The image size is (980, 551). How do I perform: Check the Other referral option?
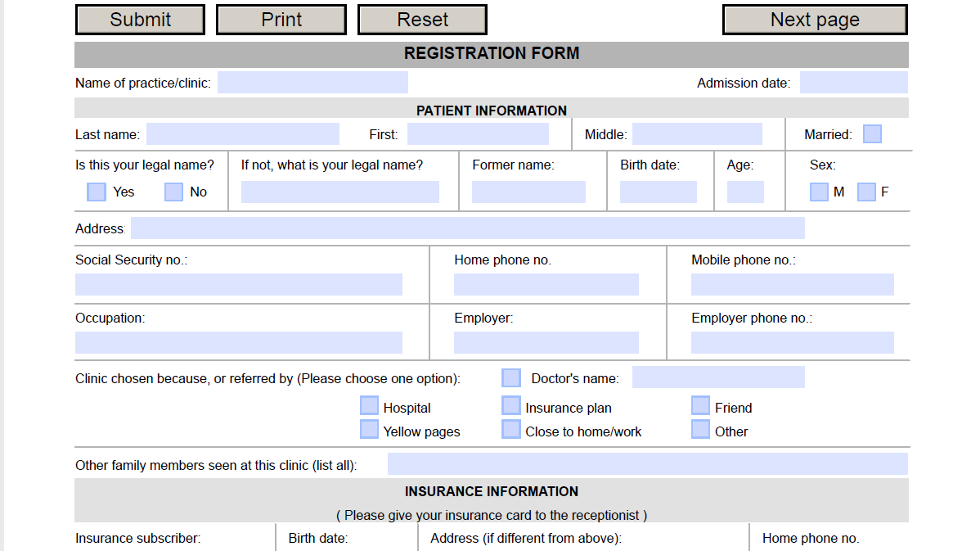click(x=700, y=429)
